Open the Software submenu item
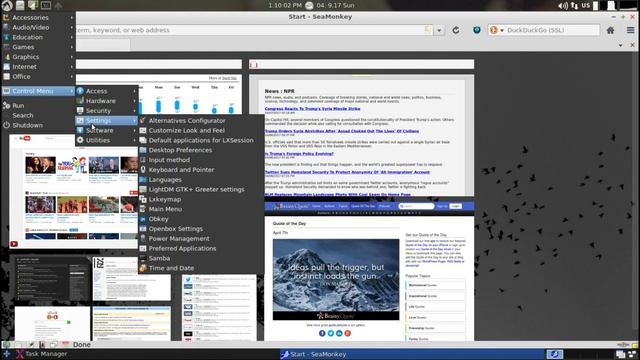 (107, 130)
